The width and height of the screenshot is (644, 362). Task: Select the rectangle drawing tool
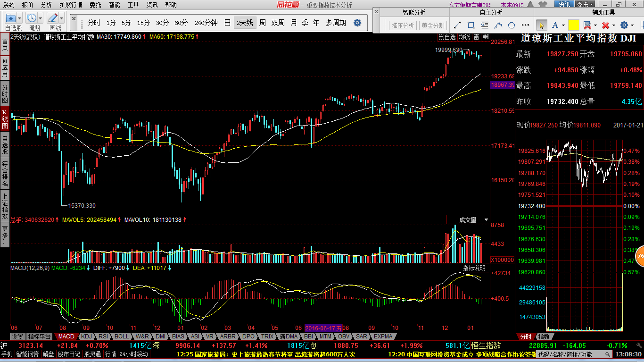point(471,25)
